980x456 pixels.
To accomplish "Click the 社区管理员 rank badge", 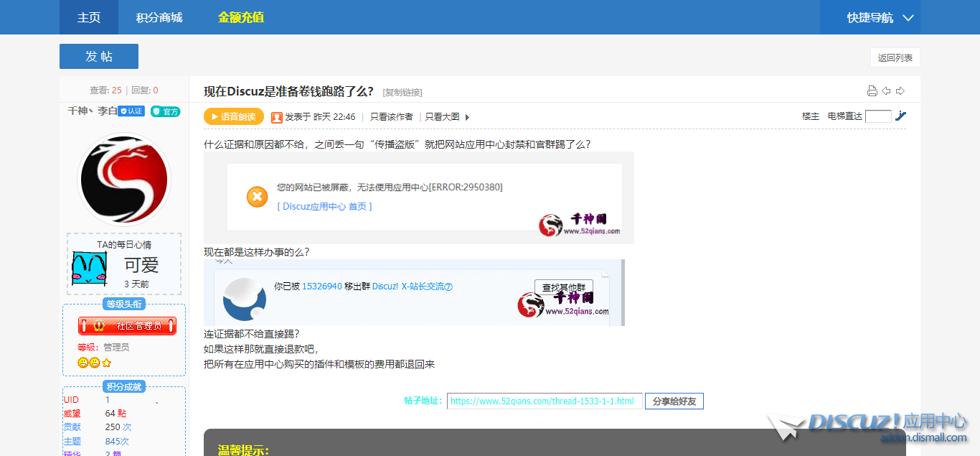I will tap(127, 326).
